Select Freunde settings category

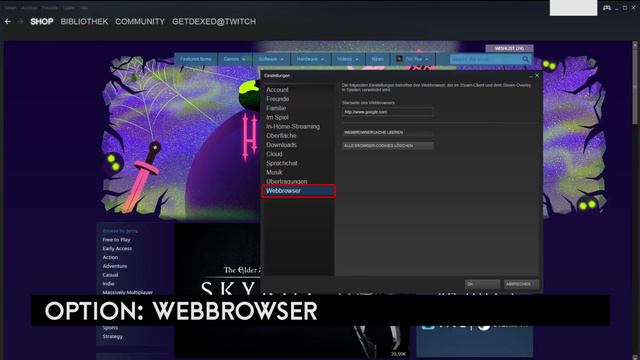278,99
